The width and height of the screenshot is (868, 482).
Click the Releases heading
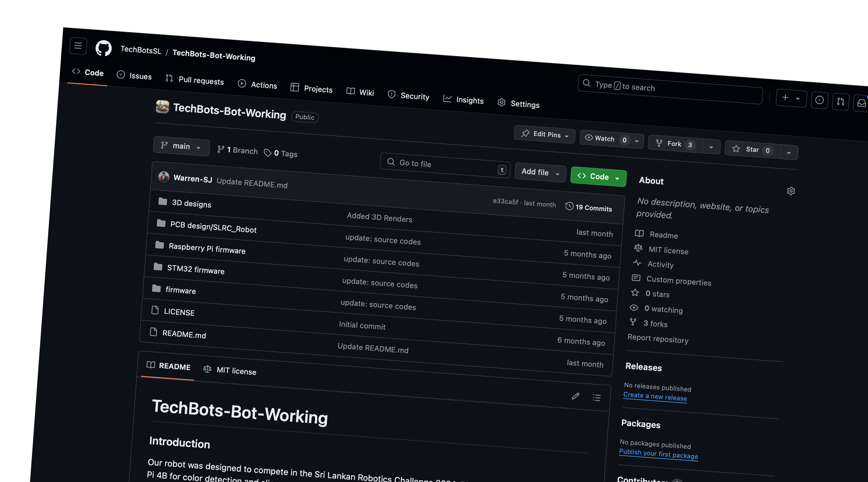pyautogui.click(x=643, y=367)
